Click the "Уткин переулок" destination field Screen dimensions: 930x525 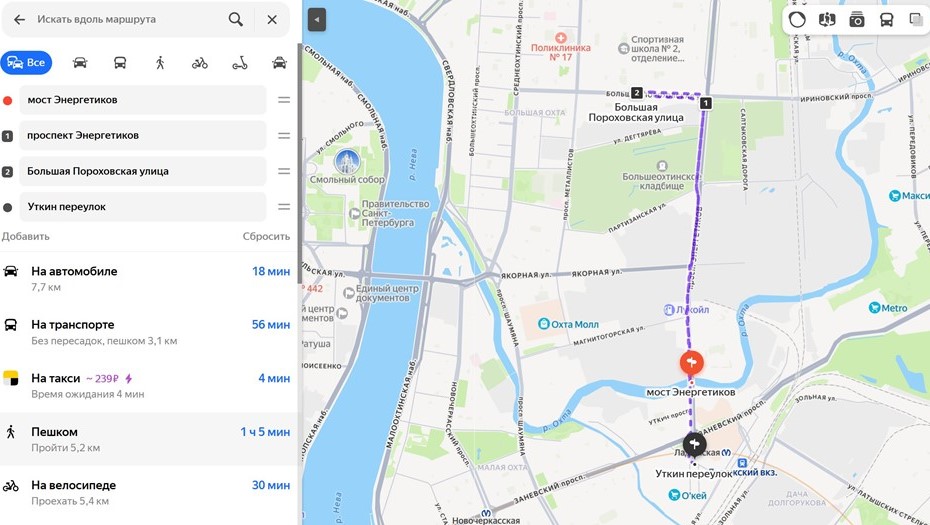click(x=143, y=207)
